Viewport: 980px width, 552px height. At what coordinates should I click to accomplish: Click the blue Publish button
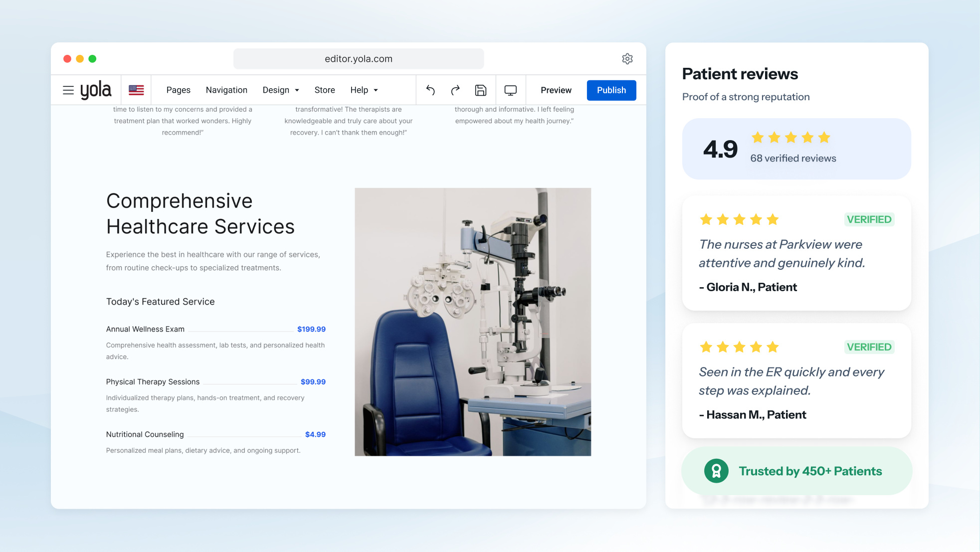tap(611, 90)
